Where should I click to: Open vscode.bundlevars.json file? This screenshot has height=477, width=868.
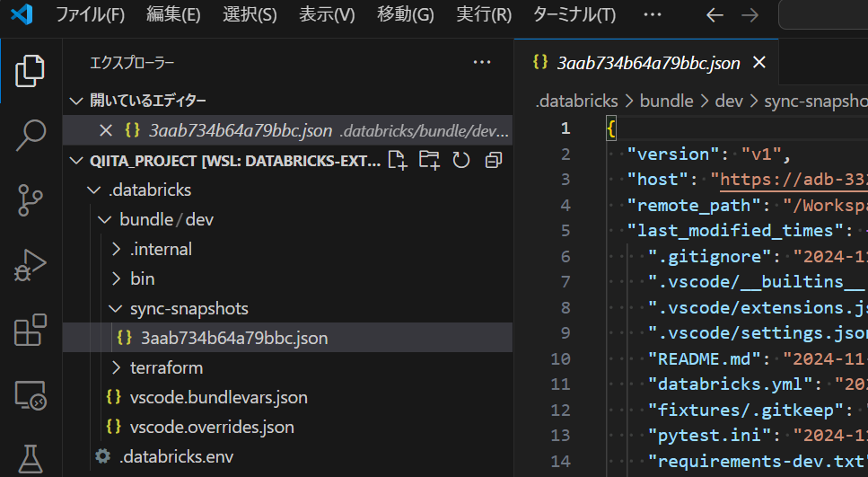(x=219, y=397)
